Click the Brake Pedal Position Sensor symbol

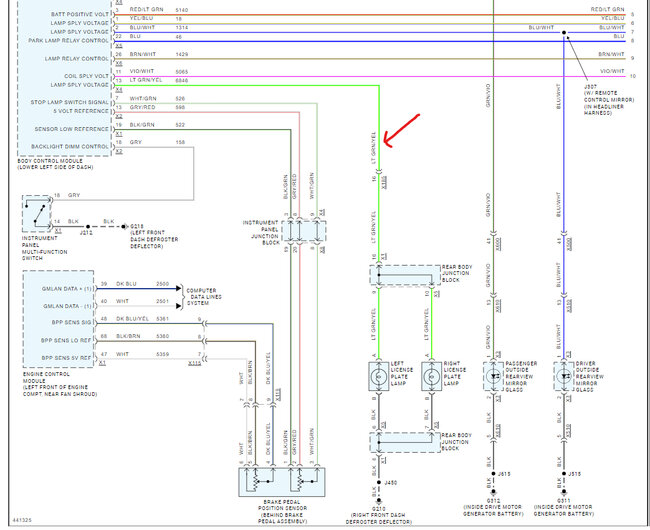tap(282, 482)
